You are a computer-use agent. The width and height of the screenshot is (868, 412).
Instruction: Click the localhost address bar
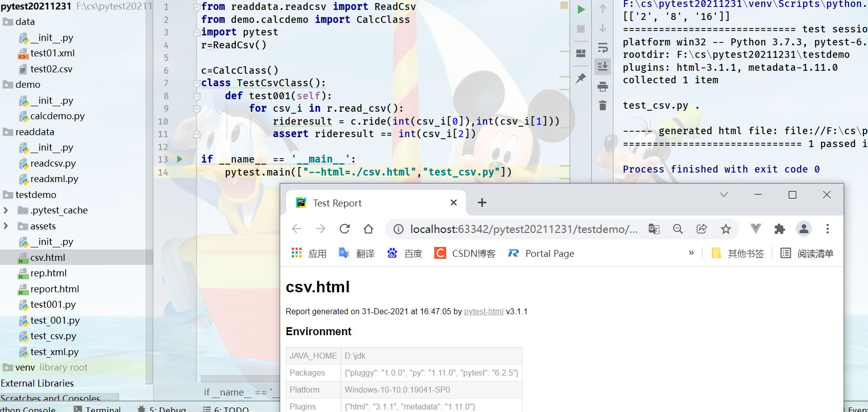click(524, 229)
